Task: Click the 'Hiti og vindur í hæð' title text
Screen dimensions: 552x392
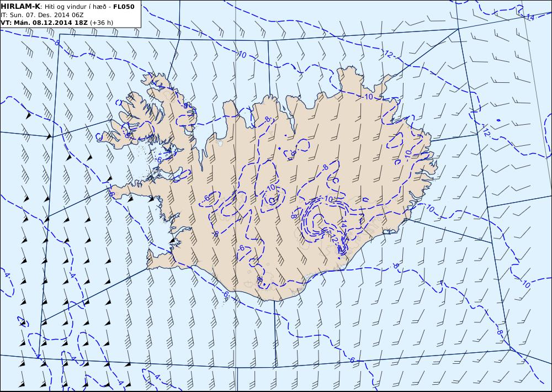Action: pyautogui.click(x=75, y=7)
